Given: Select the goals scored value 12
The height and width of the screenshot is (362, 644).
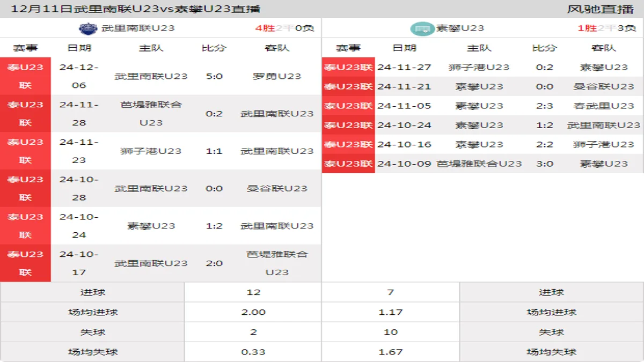Looking at the screenshot, I should (x=253, y=292).
